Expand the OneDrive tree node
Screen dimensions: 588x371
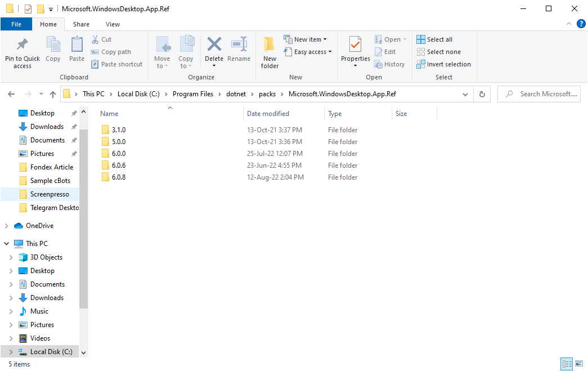coord(6,226)
